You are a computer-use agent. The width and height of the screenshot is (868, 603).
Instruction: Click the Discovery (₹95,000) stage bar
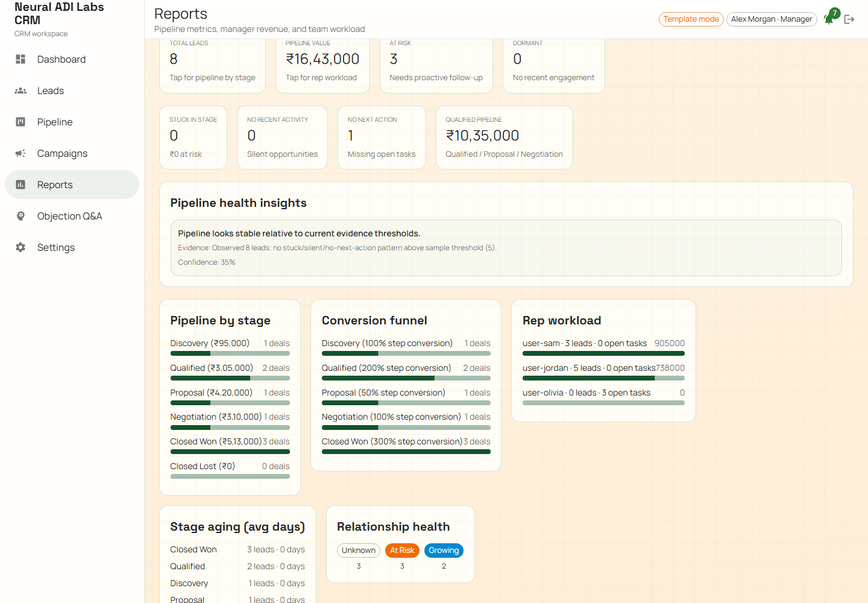tap(230, 353)
